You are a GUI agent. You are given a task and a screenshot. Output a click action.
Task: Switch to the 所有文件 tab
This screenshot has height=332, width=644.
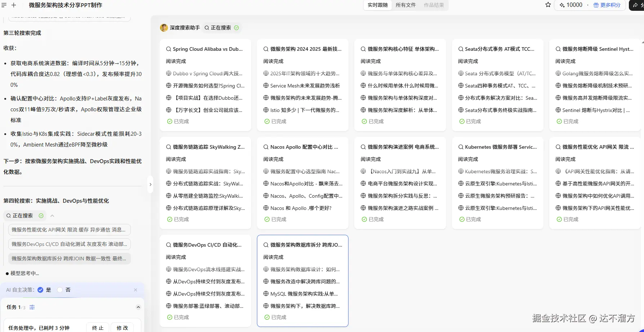tap(406, 5)
